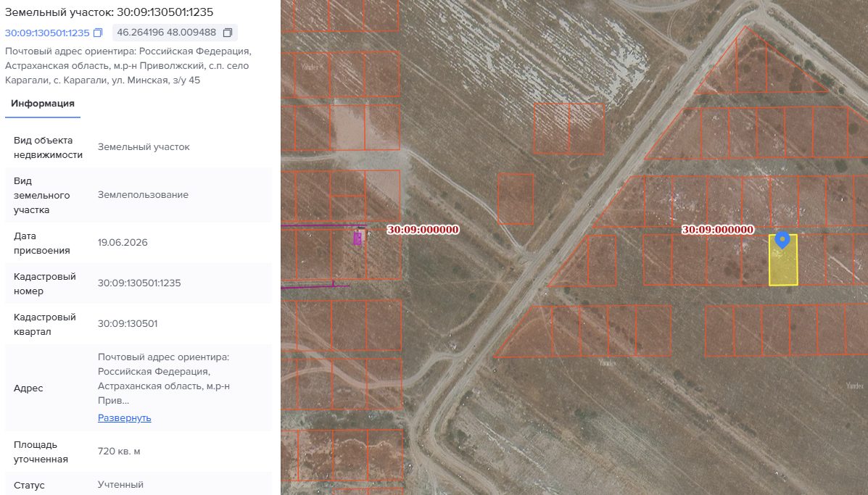Image resolution: width=868 pixels, height=495 pixels.
Task: Click right 30:09:000000 quarter label
Action: point(717,230)
